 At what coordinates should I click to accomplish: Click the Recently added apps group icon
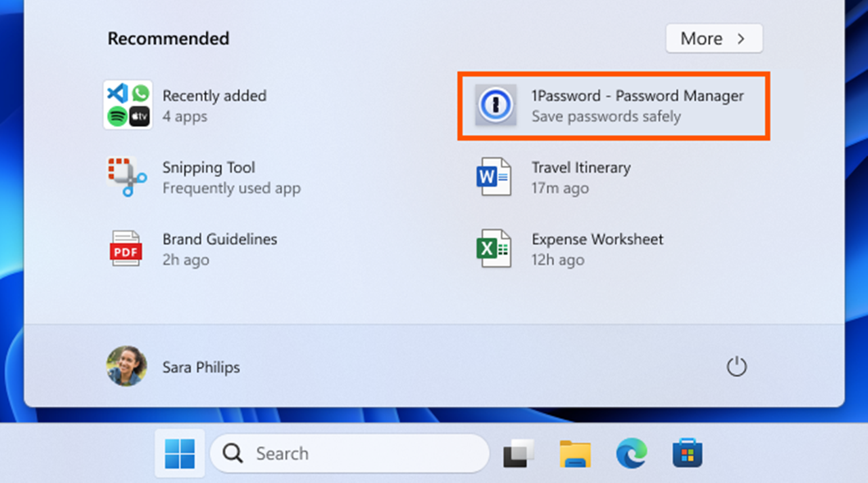pyautogui.click(x=127, y=105)
